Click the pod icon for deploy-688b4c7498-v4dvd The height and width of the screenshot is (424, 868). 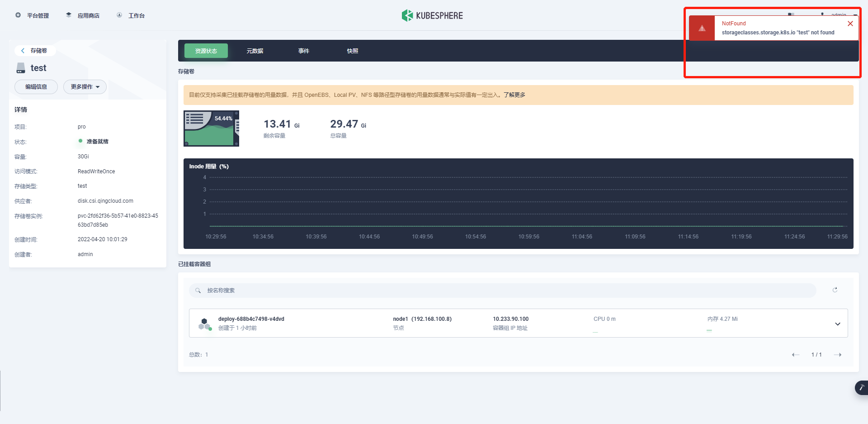[204, 323]
